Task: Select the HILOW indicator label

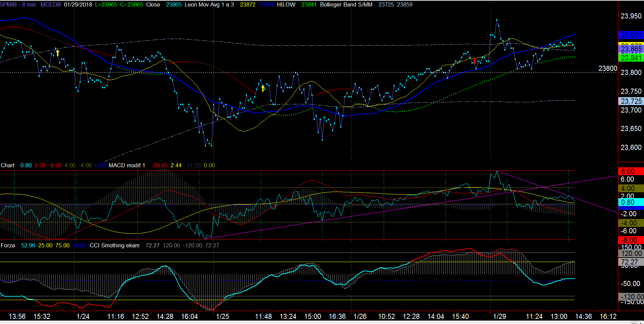Action: click(x=286, y=5)
